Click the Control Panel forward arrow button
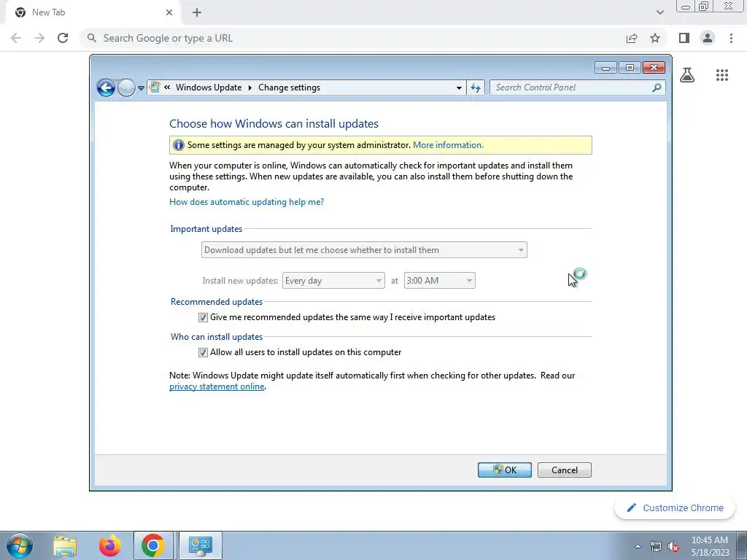This screenshot has height=560, width=747. pos(126,87)
